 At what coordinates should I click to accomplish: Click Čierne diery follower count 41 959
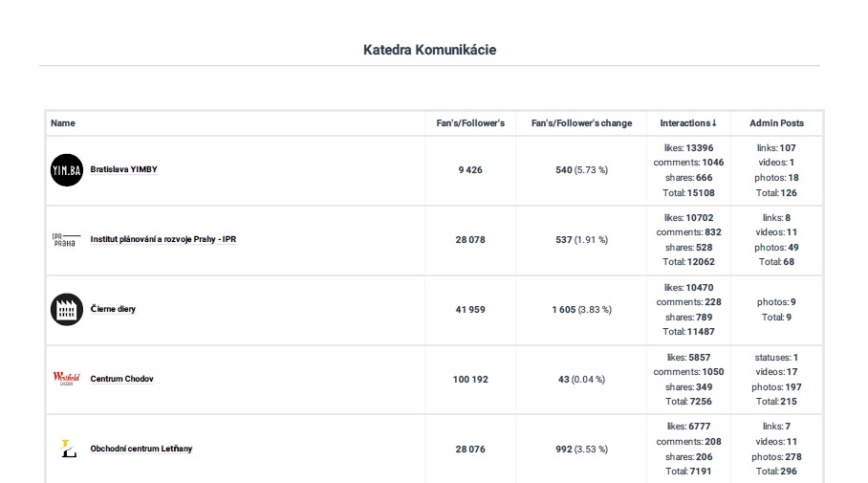(x=470, y=309)
